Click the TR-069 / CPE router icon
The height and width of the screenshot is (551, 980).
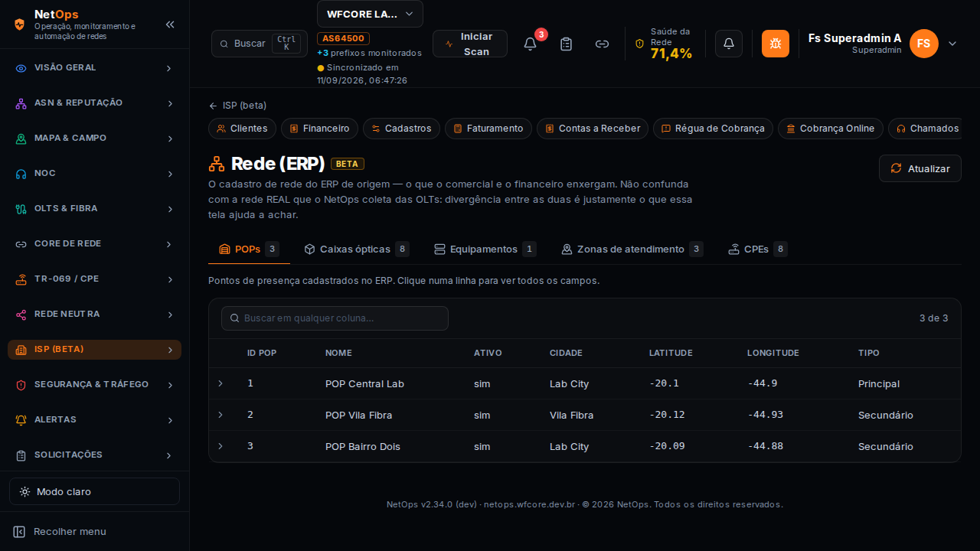pyautogui.click(x=21, y=279)
